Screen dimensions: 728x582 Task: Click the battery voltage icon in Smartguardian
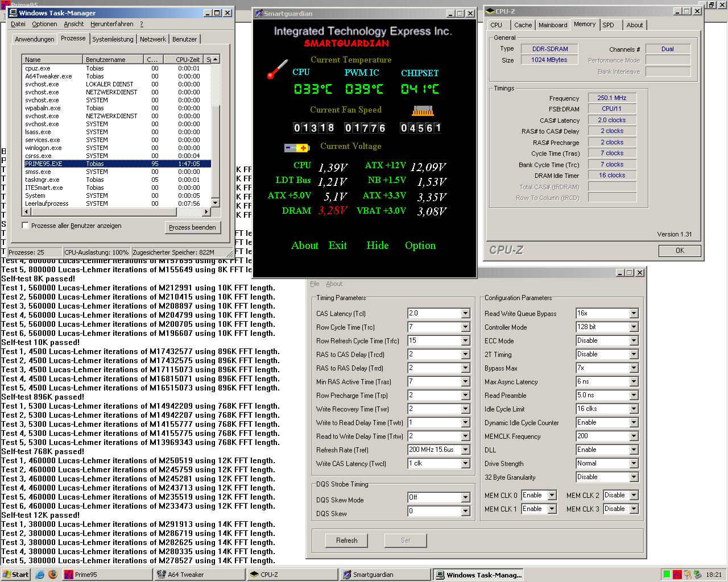(296, 148)
